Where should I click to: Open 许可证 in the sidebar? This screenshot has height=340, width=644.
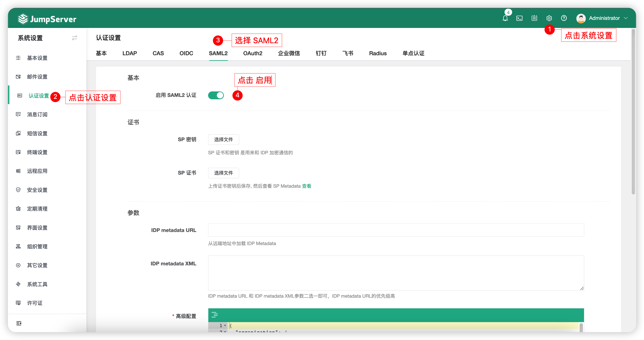click(x=35, y=303)
